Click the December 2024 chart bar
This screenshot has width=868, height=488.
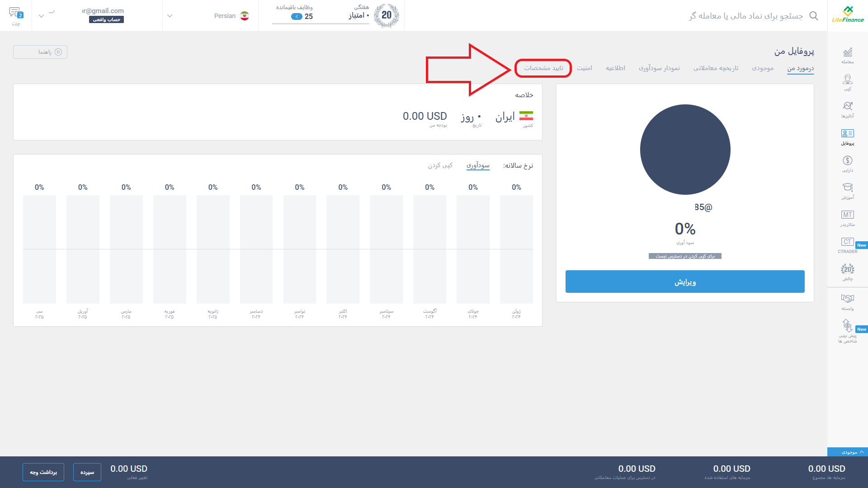coord(256,249)
